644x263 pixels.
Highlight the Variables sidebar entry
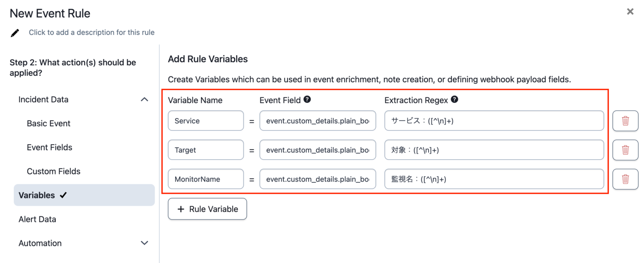(x=37, y=195)
